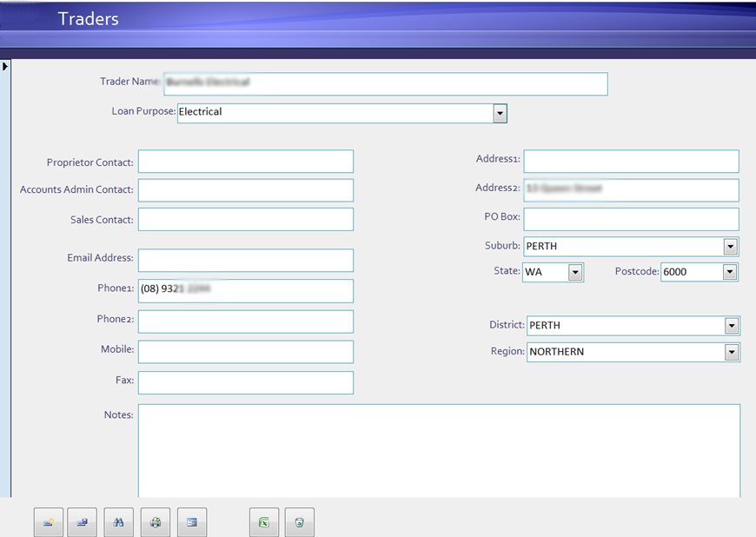The height and width of the screenshot is (537, 756).
Task: Expand the Postcode dropdown showing 6000
Action: (730, 272)
